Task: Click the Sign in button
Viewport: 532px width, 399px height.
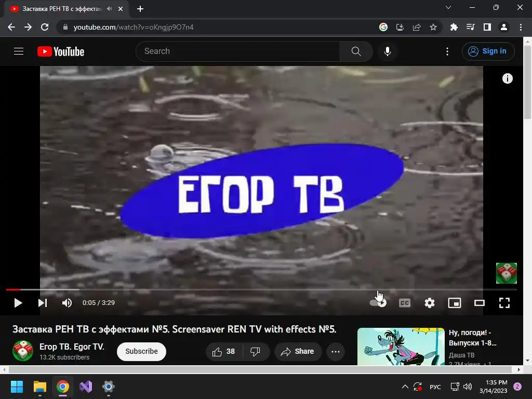Action: [488, 51]
